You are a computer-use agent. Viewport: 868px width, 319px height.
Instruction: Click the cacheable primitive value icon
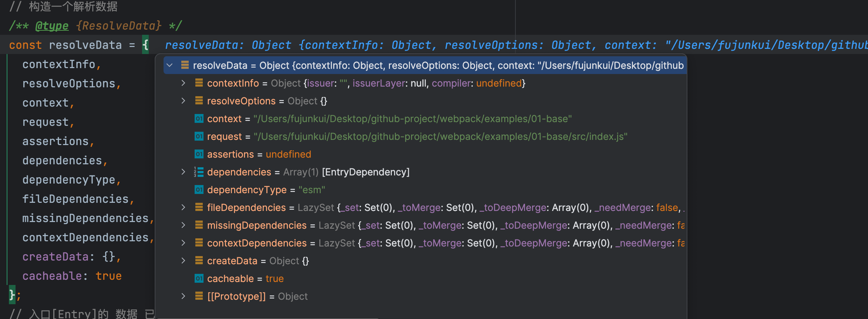(x=199, y=279)
